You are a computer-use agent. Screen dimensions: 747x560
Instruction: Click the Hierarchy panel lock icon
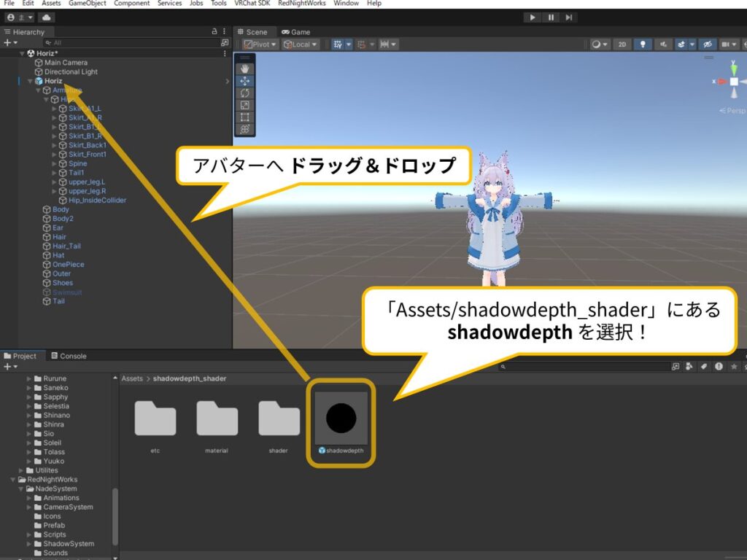[x=214, y=32]
